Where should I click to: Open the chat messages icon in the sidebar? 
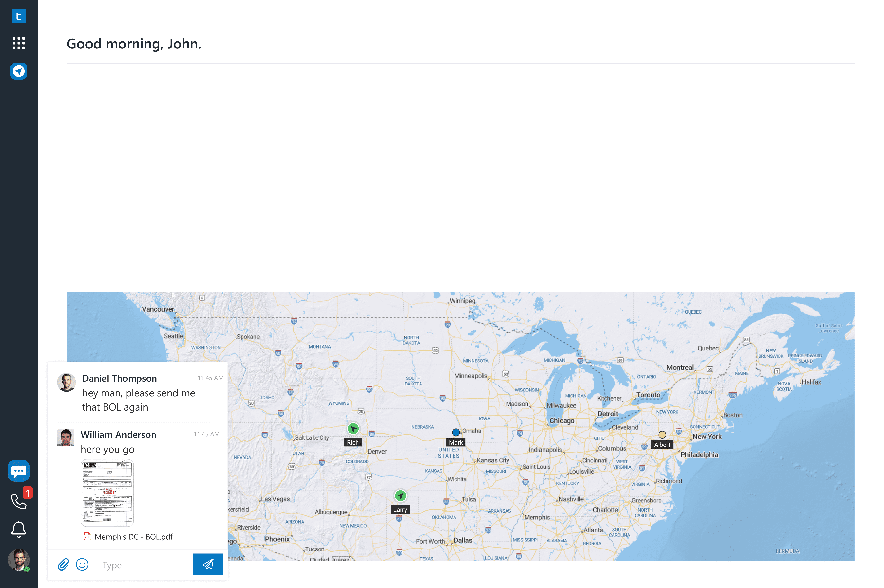pyautogui.click(x=18, y=471)
